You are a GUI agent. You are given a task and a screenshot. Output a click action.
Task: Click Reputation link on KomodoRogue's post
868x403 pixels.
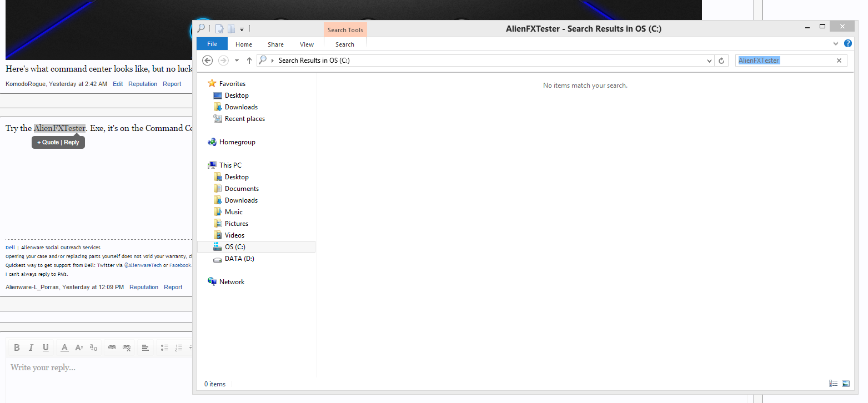pyautogui.click(x=143, y=84)
